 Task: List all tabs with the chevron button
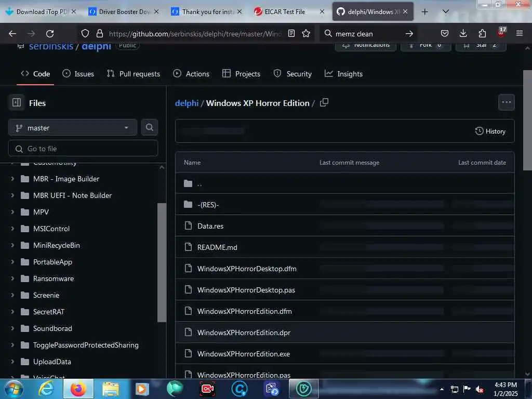446,12
